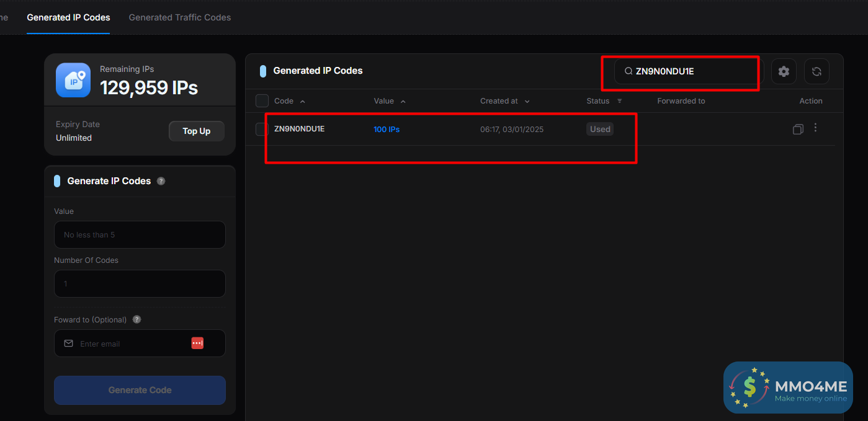The height and width of the screenshot is (421, 868).
Task: Open Forward to (Optional) help icon
Action: click(x=137, y=319)
